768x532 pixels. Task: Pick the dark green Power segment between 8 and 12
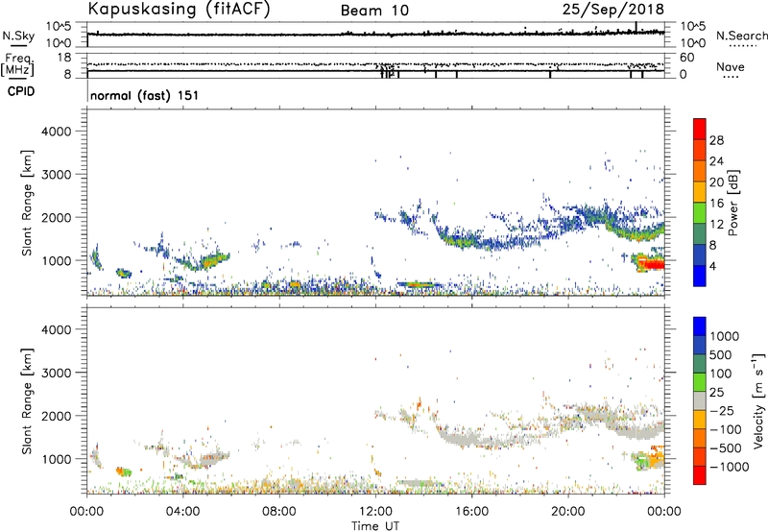pyautogui.click(x=700, y=234)
